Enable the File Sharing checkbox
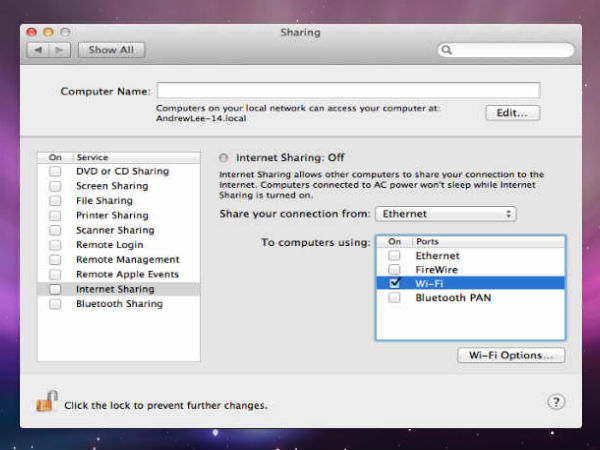The image size is (600, 450). (x=55, y=201)
